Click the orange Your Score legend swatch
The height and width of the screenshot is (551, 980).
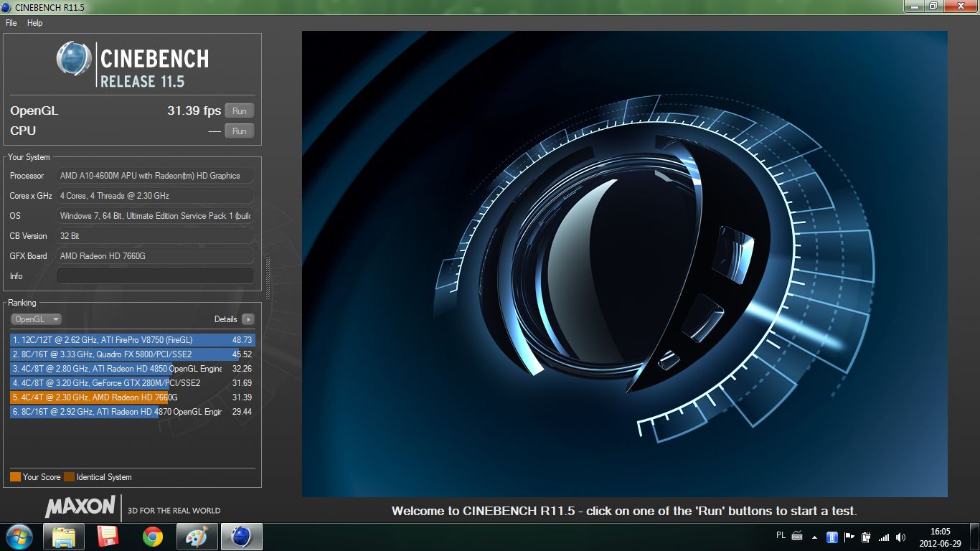(15, 477)
